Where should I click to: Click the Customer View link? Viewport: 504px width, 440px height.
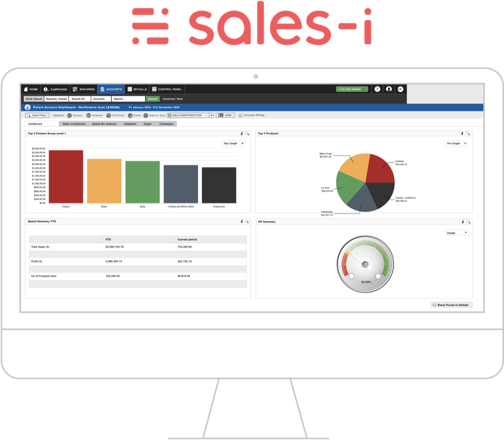(173, 99)
